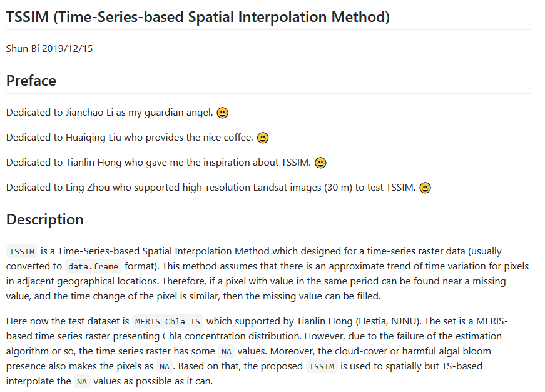This screenshot has width=545, height=392.
Task: Click the Description section heading
Action: [45, 219]
